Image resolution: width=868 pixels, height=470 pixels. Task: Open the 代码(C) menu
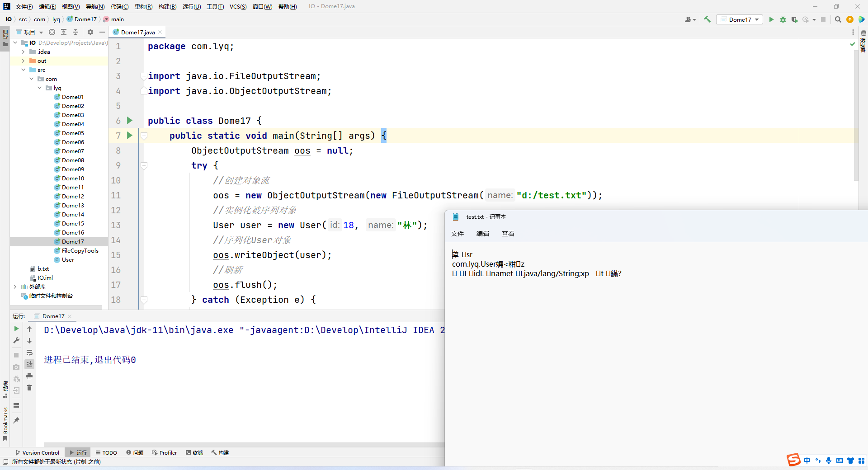(119, 6)
